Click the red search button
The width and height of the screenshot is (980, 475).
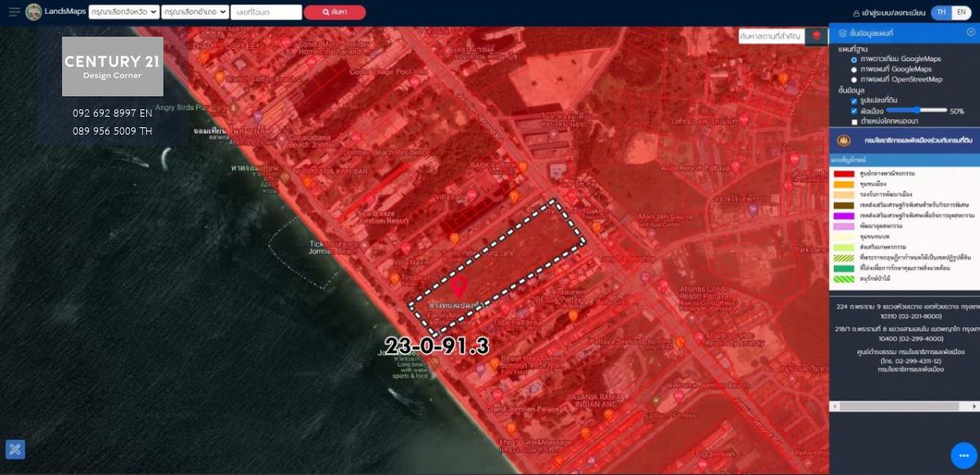[334, 12]
